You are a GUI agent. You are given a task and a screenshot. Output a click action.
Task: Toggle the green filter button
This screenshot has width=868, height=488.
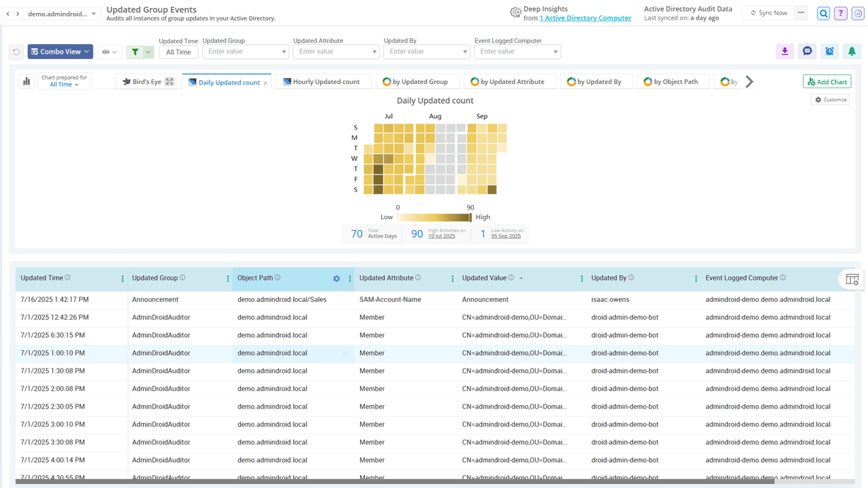135,52
